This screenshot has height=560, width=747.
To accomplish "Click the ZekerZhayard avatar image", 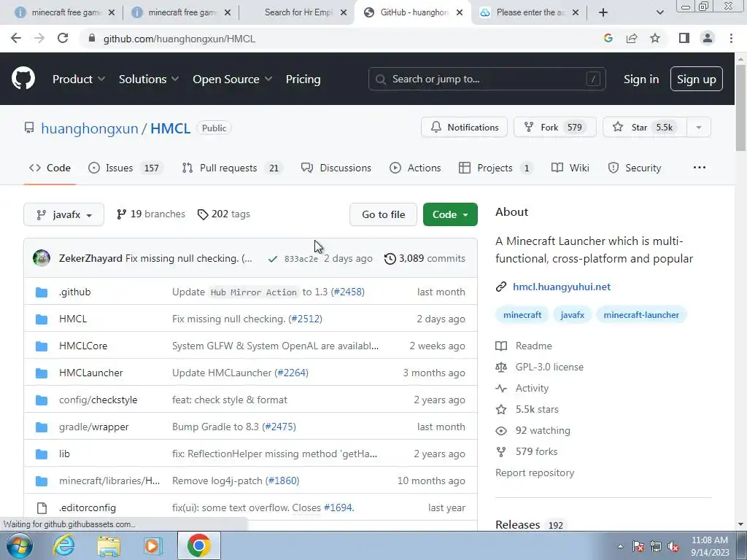I will click(x=42, y=258).
